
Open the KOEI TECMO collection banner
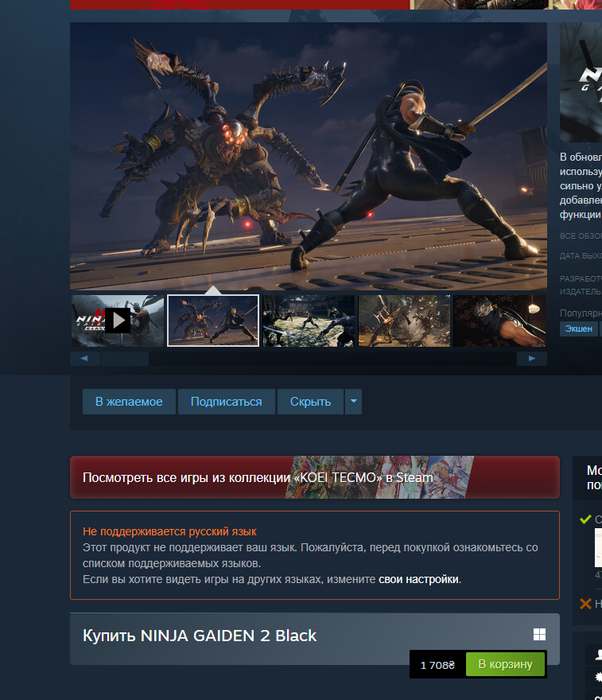tap(315, 477)
